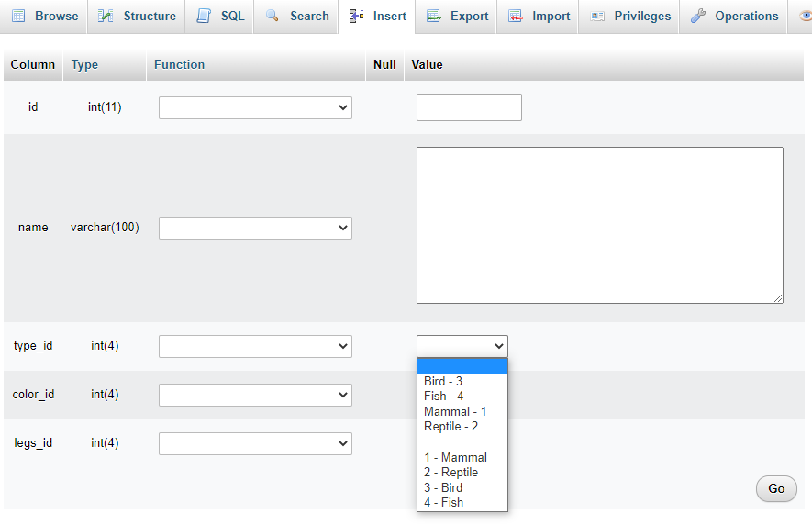
Task: Click the 'name' column name
Action: tap(33, 228)
